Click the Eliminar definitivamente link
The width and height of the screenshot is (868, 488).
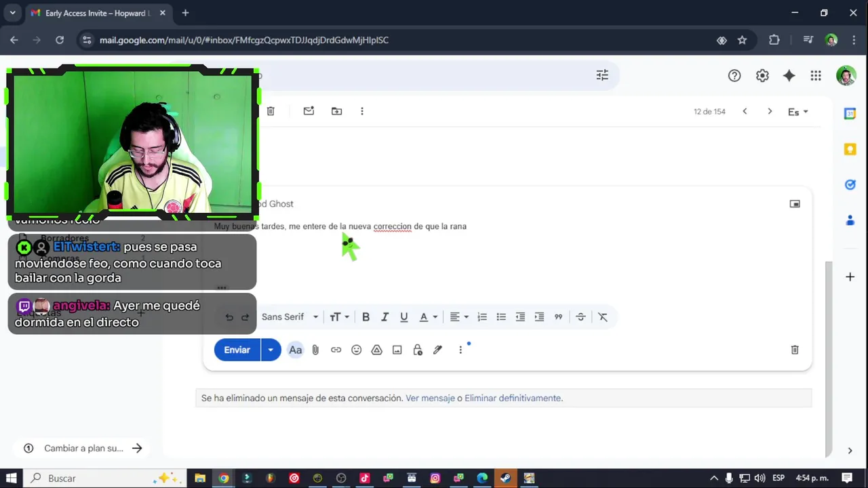[513, 399]
